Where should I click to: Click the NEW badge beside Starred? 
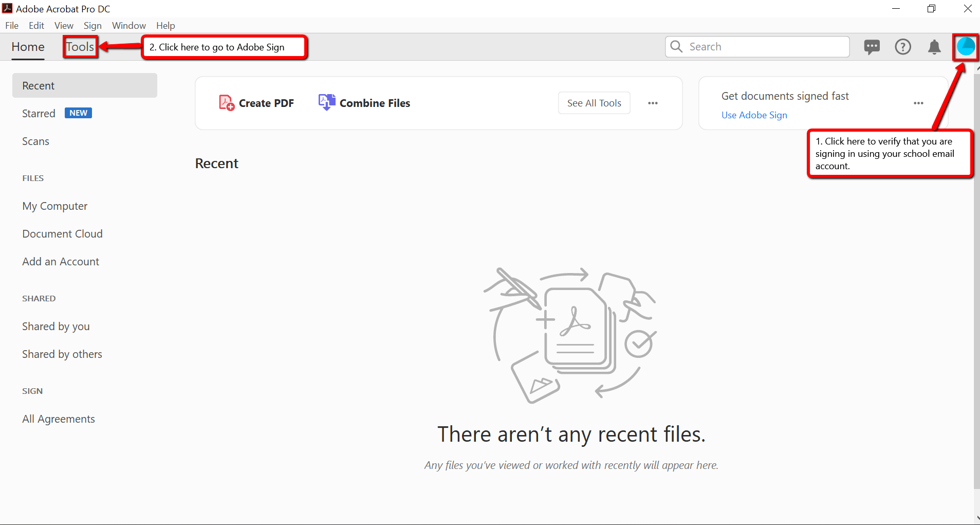click(x=78, y=113)
